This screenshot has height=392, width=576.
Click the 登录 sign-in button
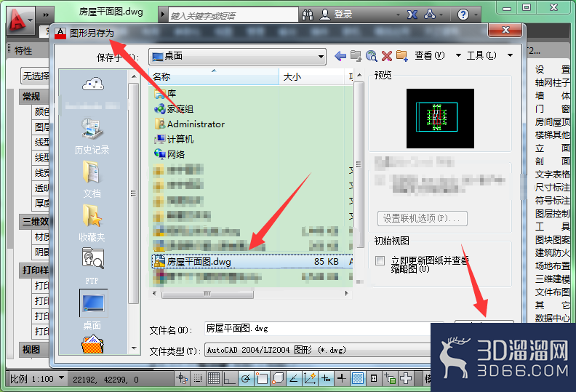coord(337,15)
